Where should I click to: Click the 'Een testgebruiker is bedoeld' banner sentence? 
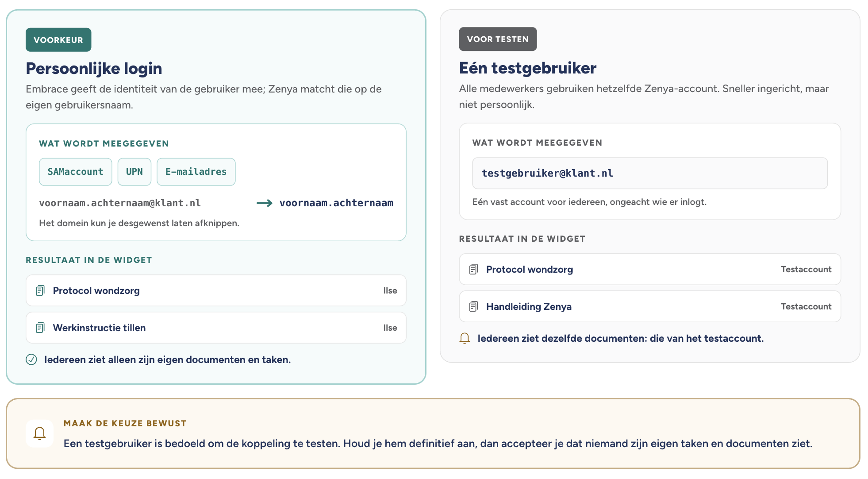pos(438,444)
